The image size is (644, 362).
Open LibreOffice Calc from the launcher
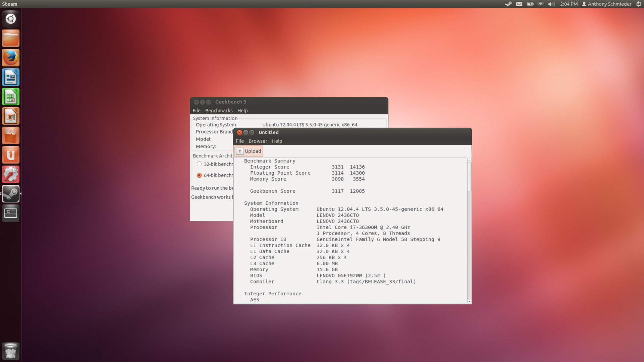(10, 96)
